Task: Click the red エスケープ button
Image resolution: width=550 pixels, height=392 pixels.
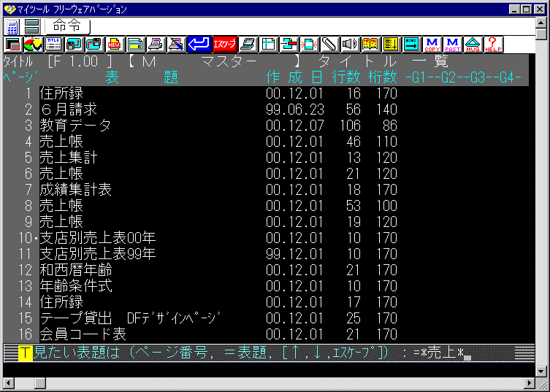Action: 225,45
